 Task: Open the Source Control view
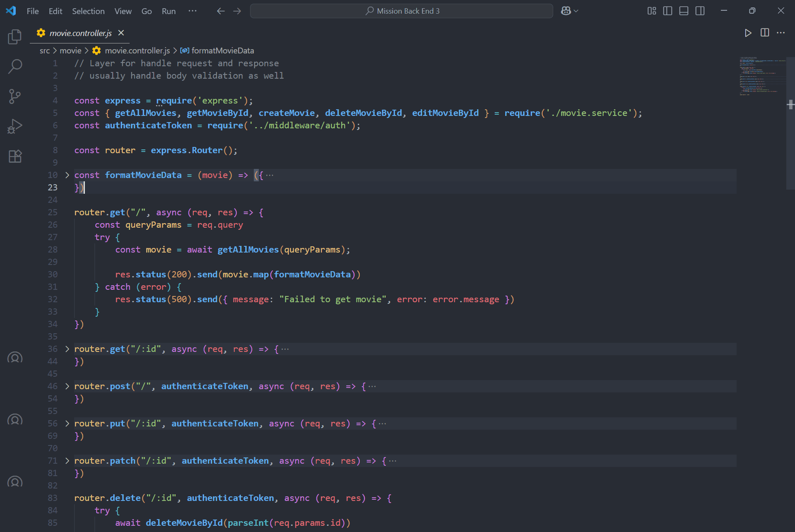click(15, 96)
